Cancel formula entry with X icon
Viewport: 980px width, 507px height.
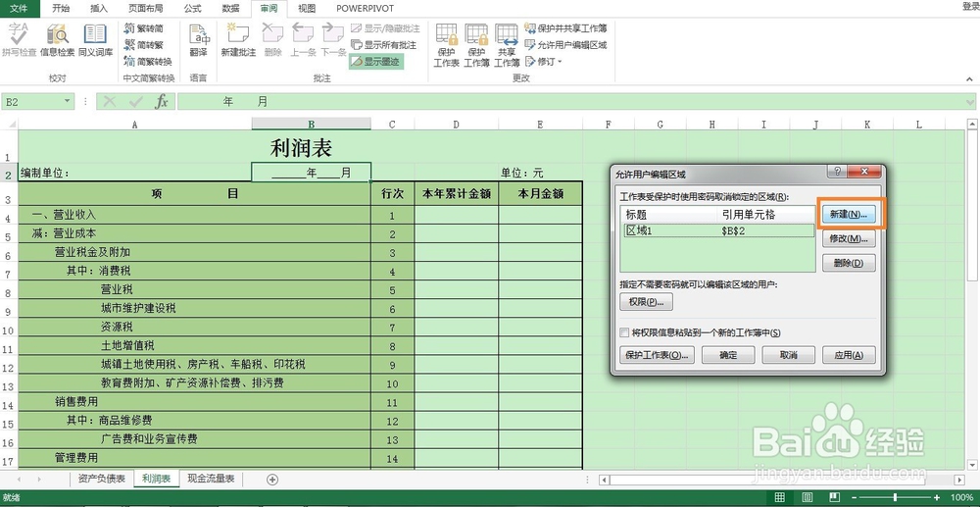click(x=110, y=101)
